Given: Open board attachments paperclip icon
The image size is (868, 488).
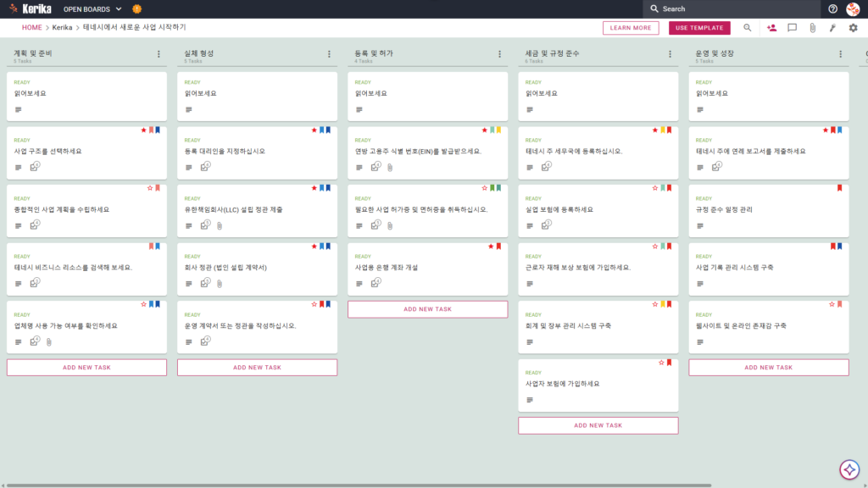Looking at the screenshot, I should tap(813, 28).
